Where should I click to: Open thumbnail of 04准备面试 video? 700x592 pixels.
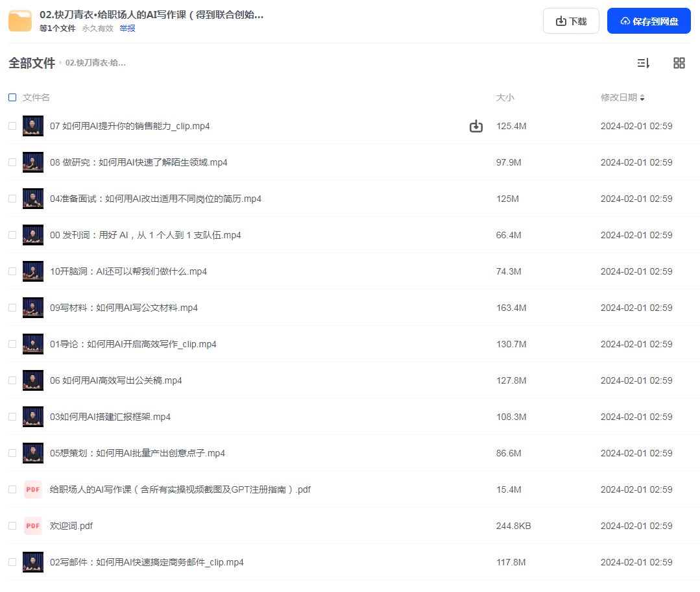click(33, 199)
